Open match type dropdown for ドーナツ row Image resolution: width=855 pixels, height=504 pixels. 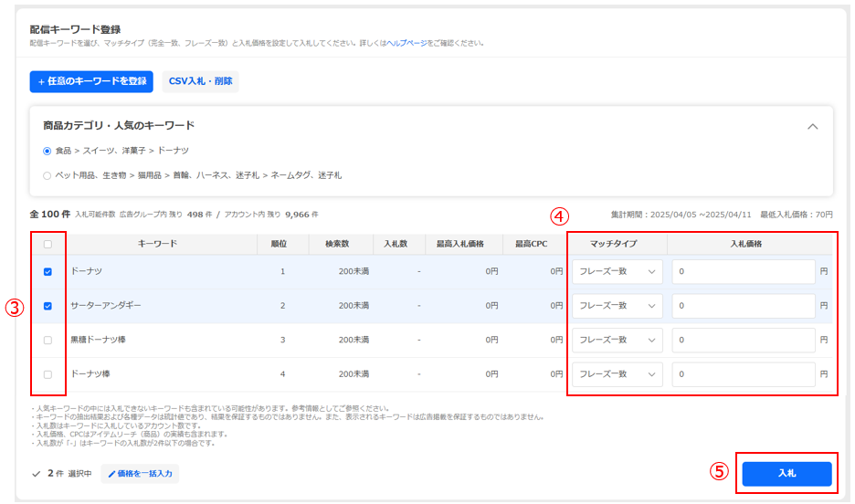tap(617, 272)
